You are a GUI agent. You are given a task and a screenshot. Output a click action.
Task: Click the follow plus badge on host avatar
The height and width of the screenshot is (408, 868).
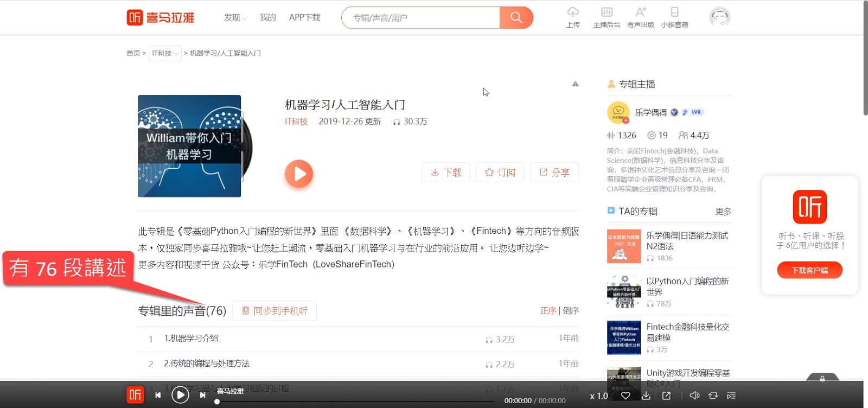(626, 120)
